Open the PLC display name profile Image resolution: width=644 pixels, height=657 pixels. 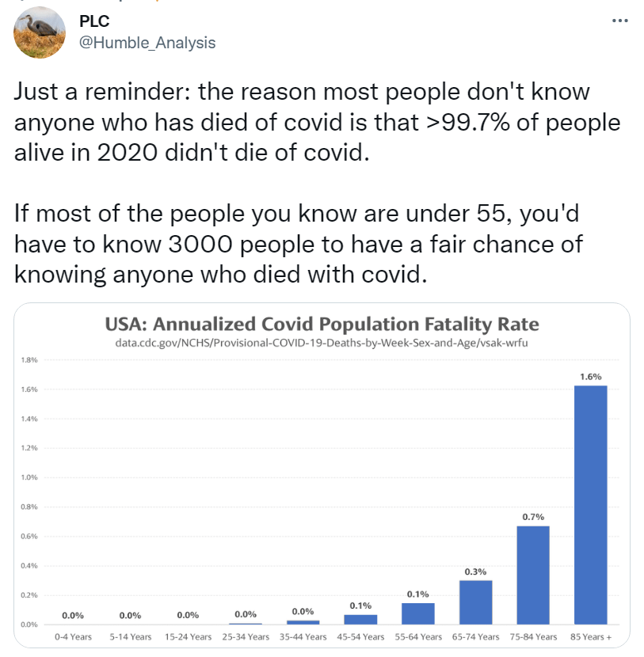[x=95, y=21]
